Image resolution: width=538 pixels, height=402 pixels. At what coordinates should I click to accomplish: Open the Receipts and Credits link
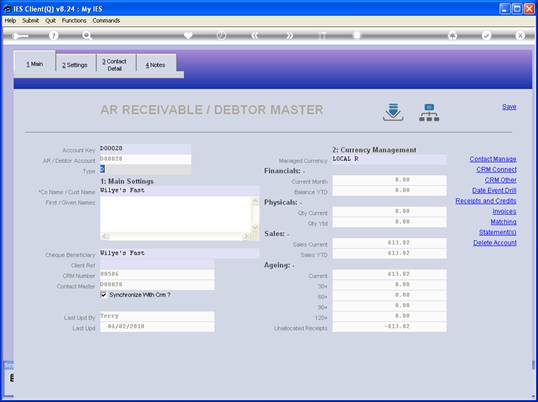pos(486,201)
